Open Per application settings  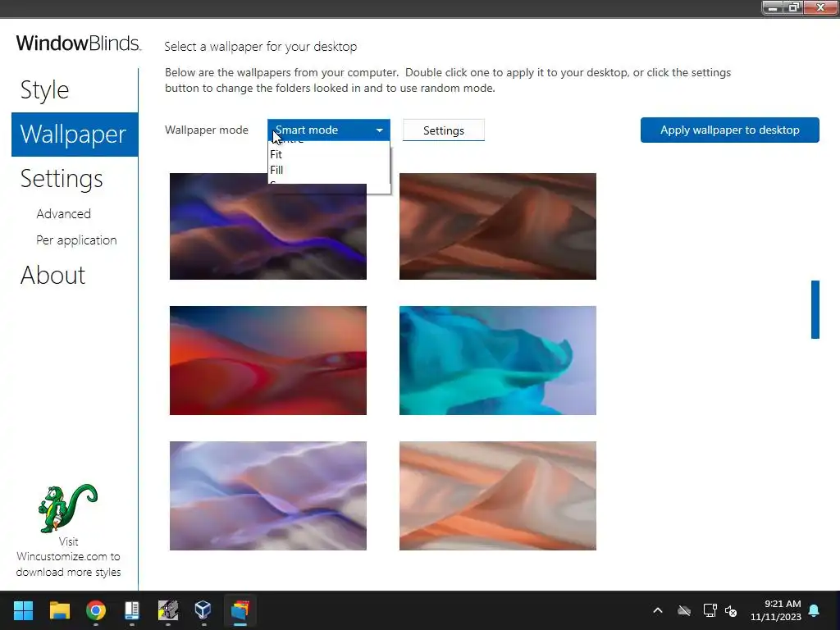point(76,240)
